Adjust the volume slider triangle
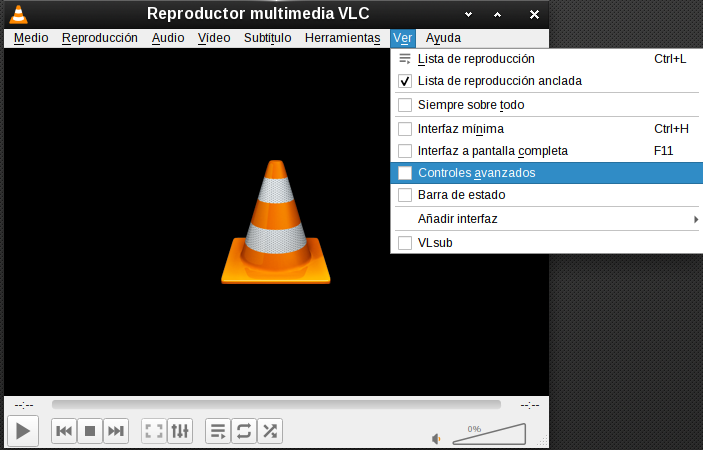The height and width of the screenshot is (450, 703). click(489, 434)
